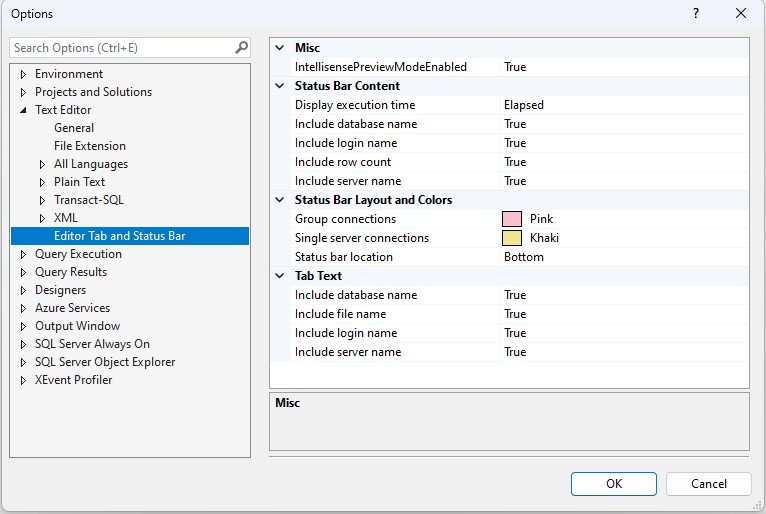Click the OK button
The height and width of the screenshot is (514, 766).
[613, 484]
